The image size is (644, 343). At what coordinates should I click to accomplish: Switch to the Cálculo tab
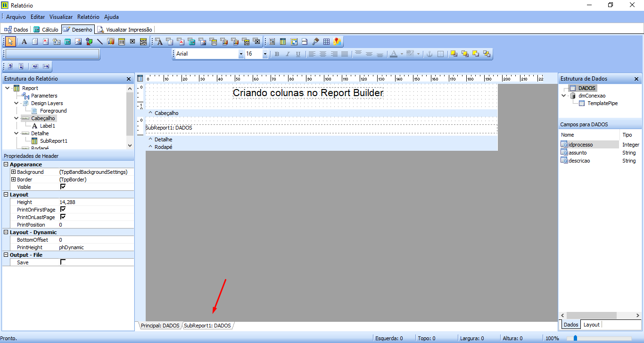pyautogui.click(x=46, y=29)
